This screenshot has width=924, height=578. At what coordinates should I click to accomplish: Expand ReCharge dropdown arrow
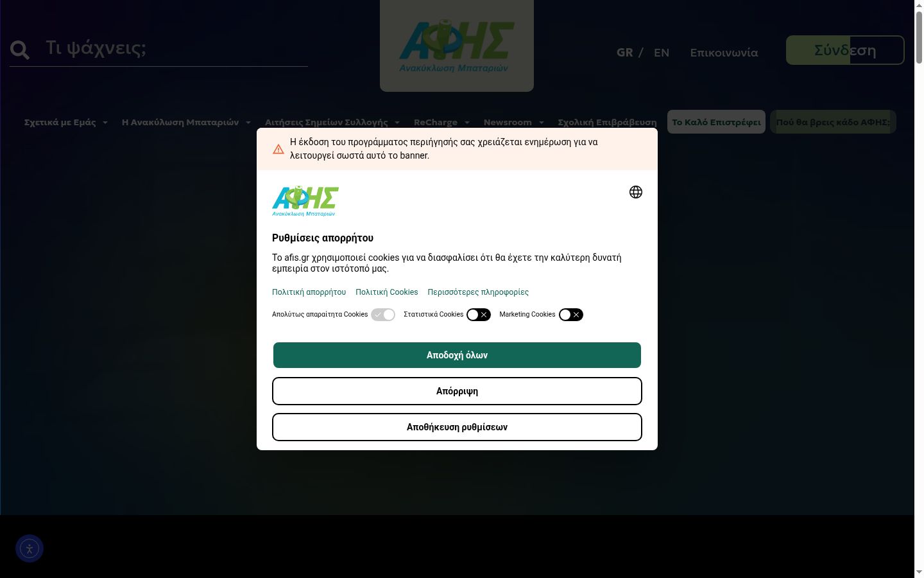[x=467, y=123]
